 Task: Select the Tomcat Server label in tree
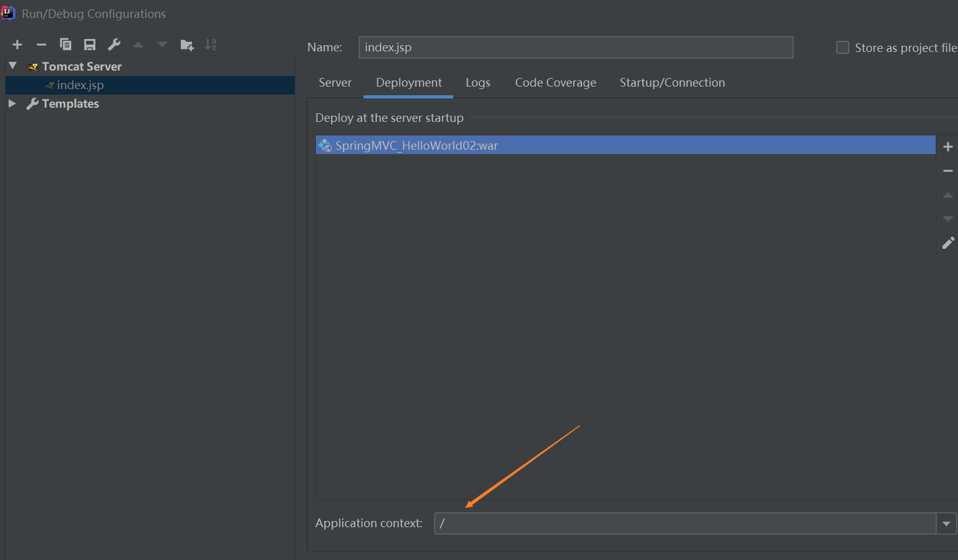(x=82, y=67)
